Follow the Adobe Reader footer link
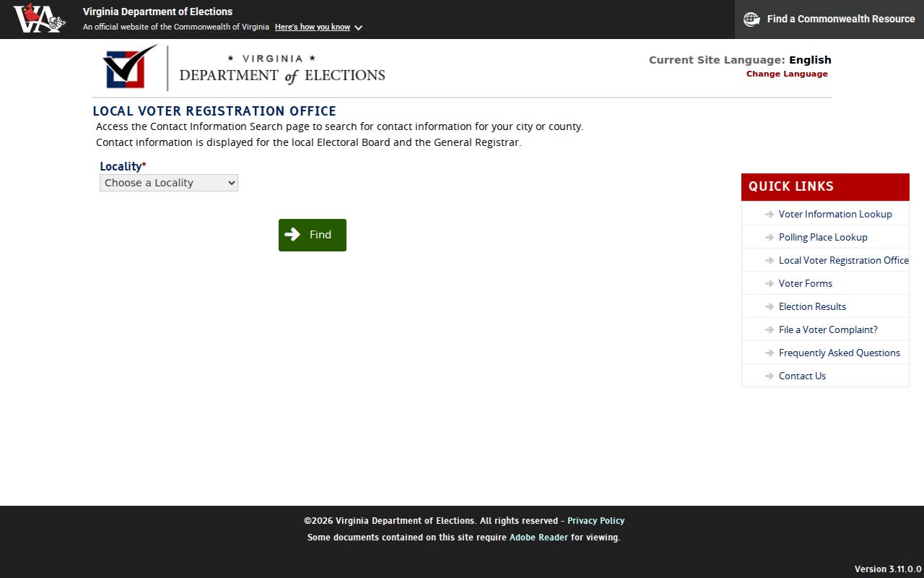 point(539,538)
